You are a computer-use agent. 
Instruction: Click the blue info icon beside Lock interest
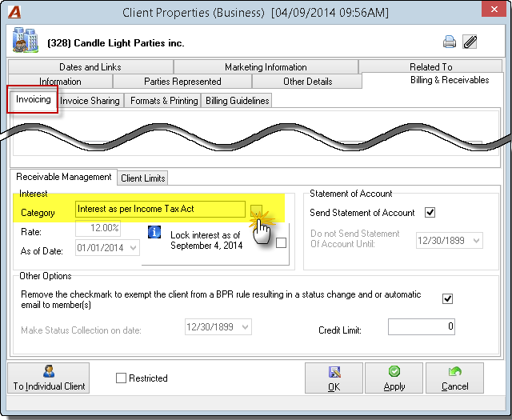point(154,232)
